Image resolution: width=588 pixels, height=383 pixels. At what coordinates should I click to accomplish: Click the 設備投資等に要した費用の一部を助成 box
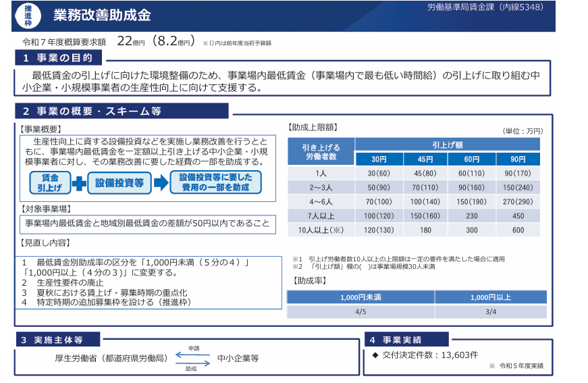click(215, 183)
